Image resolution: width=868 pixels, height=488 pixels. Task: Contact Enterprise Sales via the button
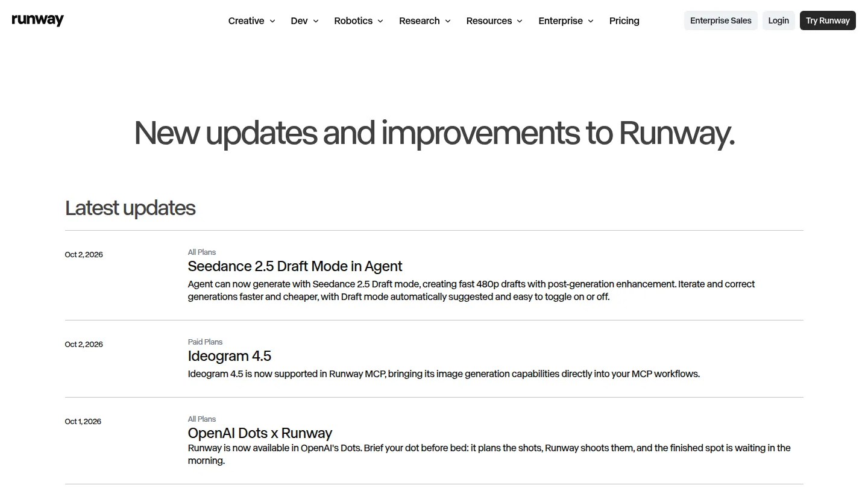pos(721,20)
